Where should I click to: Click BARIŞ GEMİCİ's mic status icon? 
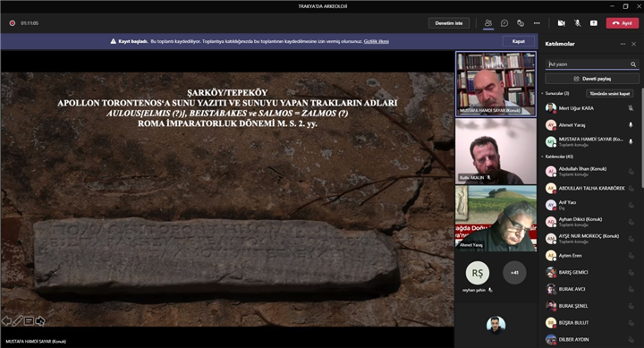[x=631, y=272]
